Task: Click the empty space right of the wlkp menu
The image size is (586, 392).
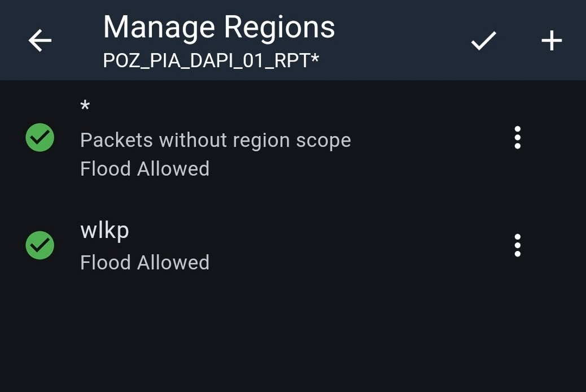Action: pos(559,245)
